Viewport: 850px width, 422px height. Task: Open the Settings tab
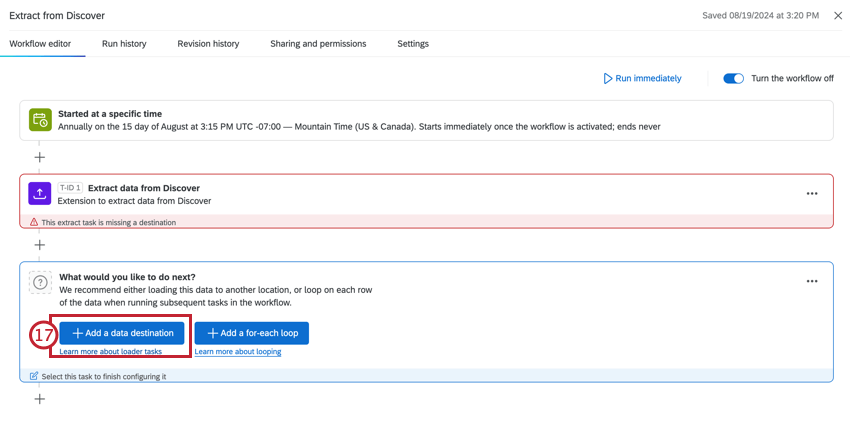pos(413,44)
